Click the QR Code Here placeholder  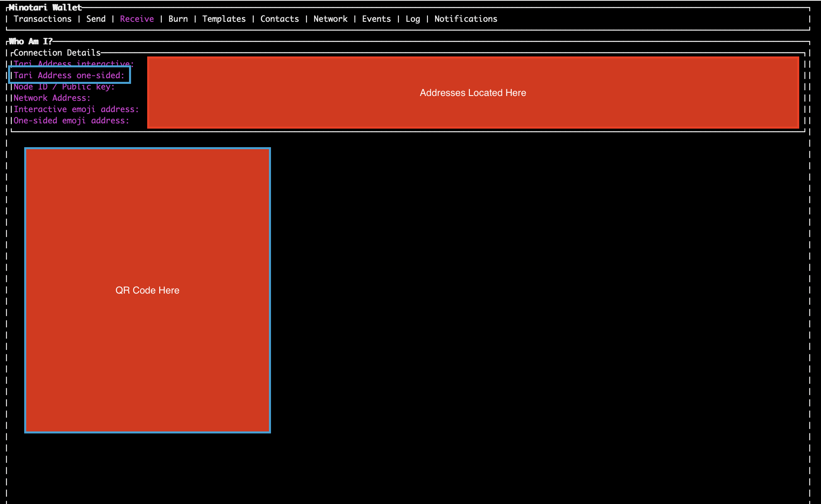point(147,290)
